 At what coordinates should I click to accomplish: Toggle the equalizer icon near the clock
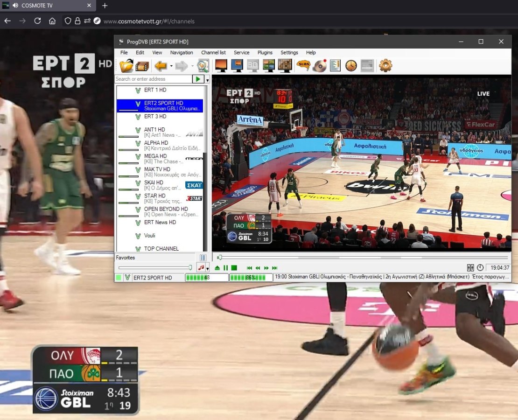click(470, 268)
